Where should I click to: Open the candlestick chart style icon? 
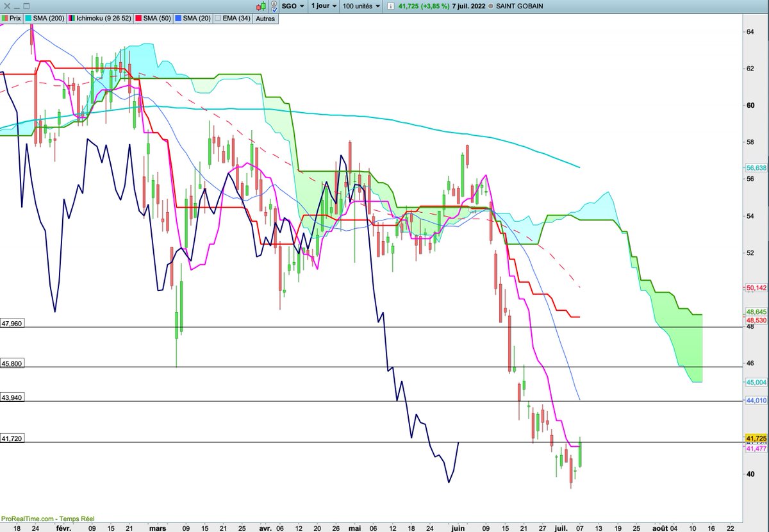coord(261,6)
